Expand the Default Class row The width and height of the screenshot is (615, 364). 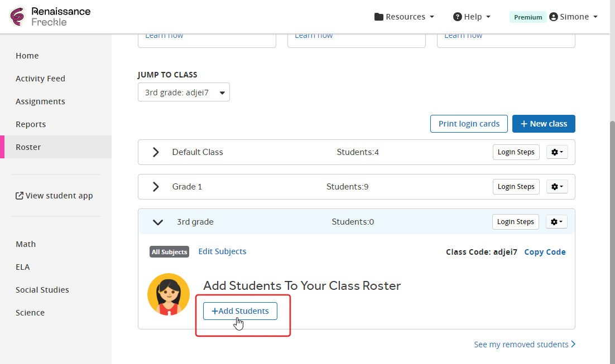156,152
